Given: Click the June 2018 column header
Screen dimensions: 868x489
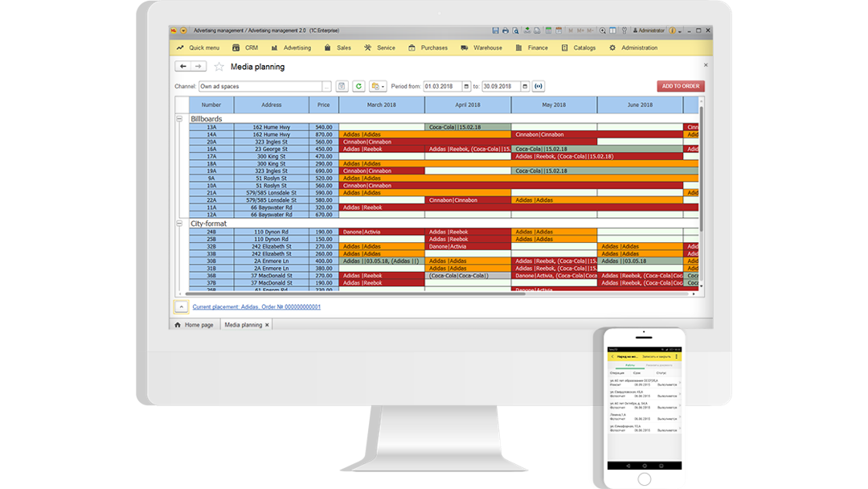Looking at the screenshot, I should (x=640, y=105).
